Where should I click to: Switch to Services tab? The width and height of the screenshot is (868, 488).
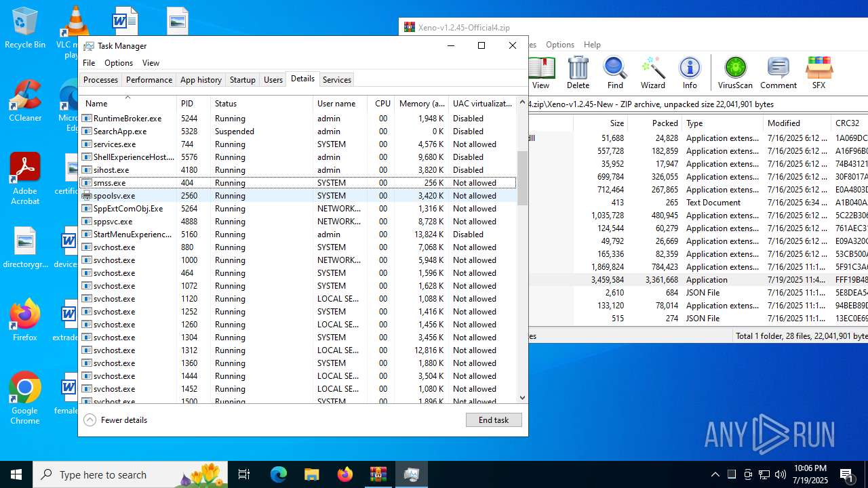coord(337,80)
